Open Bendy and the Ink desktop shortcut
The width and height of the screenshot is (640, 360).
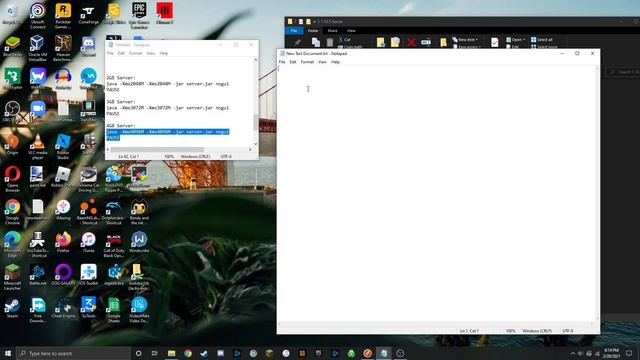click(x=139, y=211)
